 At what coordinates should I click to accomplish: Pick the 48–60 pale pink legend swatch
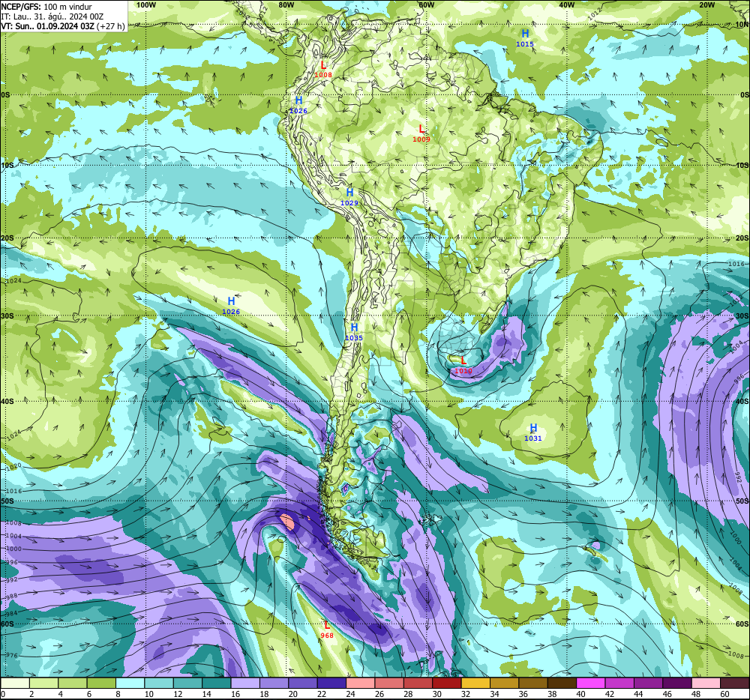[706, 683]
